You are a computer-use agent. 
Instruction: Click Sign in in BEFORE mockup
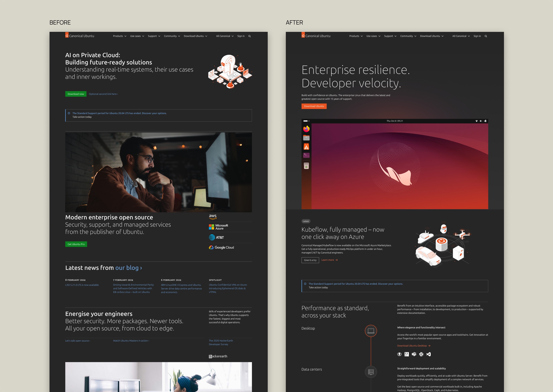[241, 36]
